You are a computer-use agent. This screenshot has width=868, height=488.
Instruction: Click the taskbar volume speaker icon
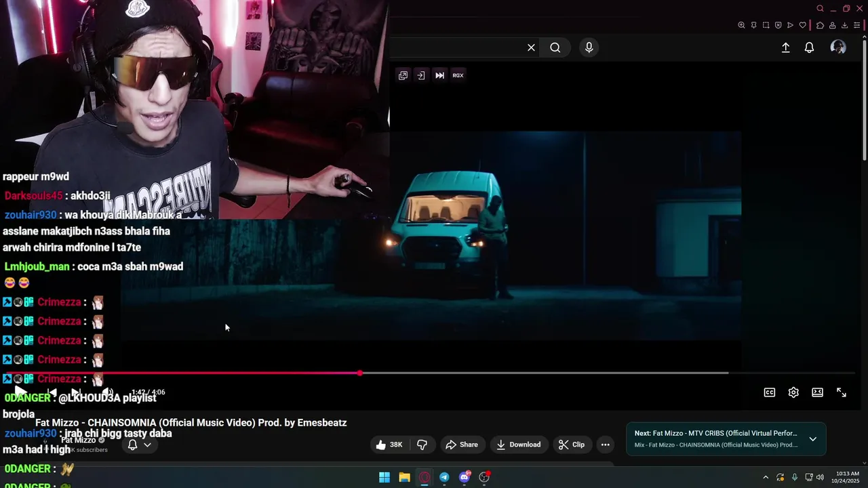coord(820,477)
